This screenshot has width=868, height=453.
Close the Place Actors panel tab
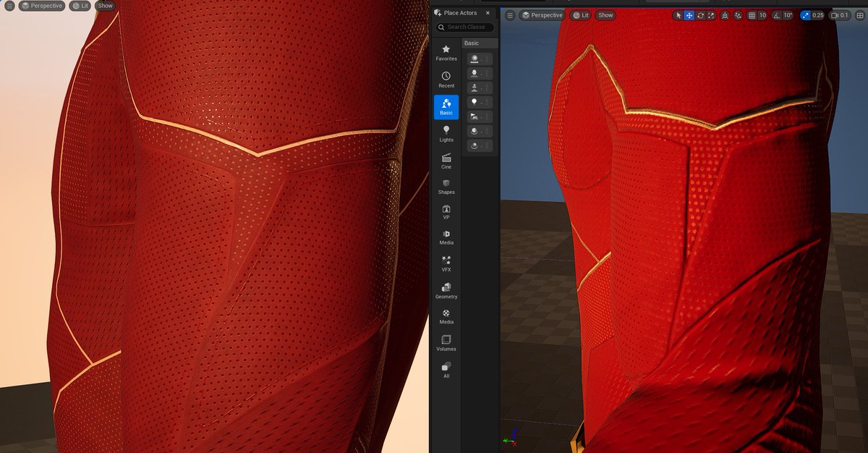click(x=488, y=13)
